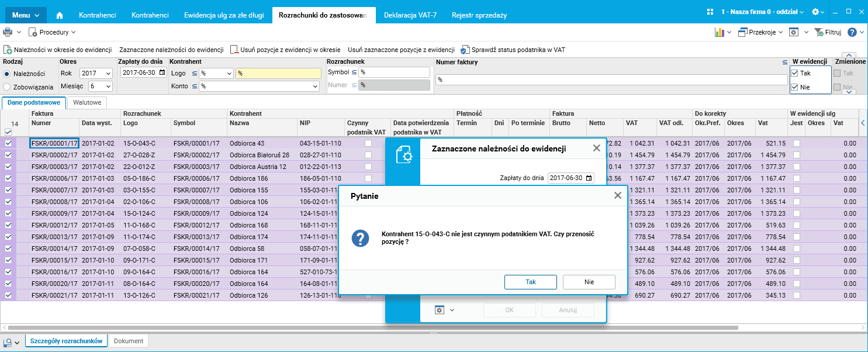The width and height of the screenshot is (868, 352).
Task: Open the Nasza firma 0 - oddział dropdown
Action: 763,12
